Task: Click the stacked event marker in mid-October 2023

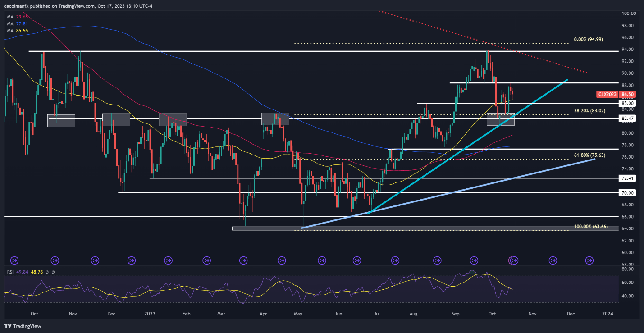Action: click(513, 260)
